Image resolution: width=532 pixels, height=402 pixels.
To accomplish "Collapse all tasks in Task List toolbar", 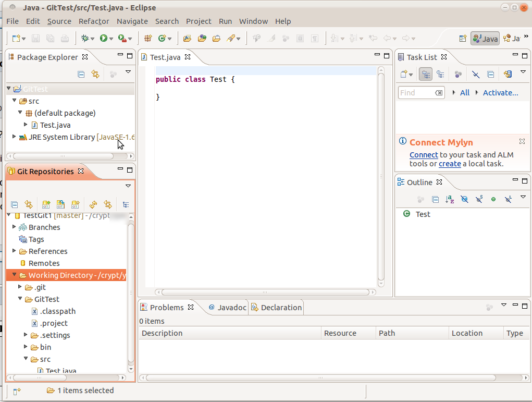I will (x=491, y=75).
